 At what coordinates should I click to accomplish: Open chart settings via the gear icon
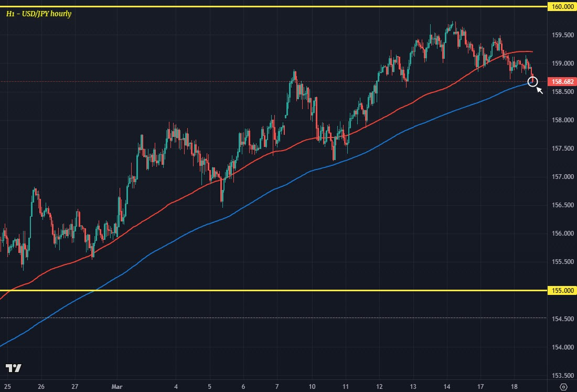(x=563, y=387)
